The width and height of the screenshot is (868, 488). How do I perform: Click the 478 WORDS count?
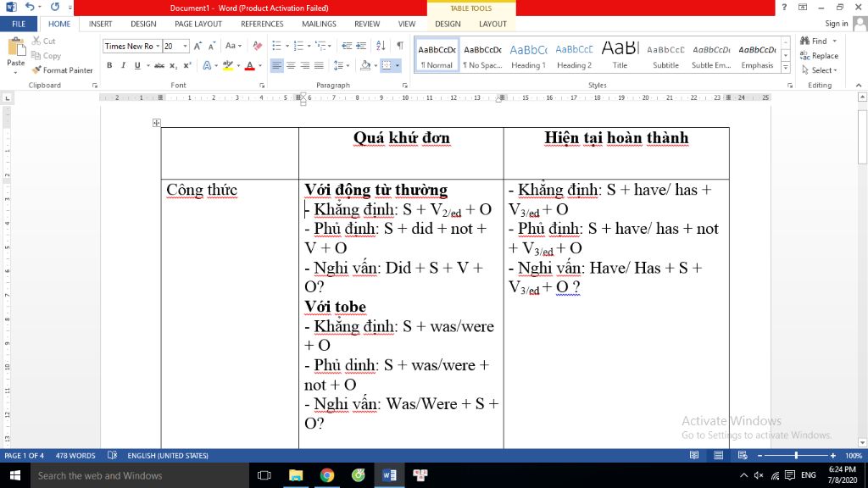[x=75, y=455]
